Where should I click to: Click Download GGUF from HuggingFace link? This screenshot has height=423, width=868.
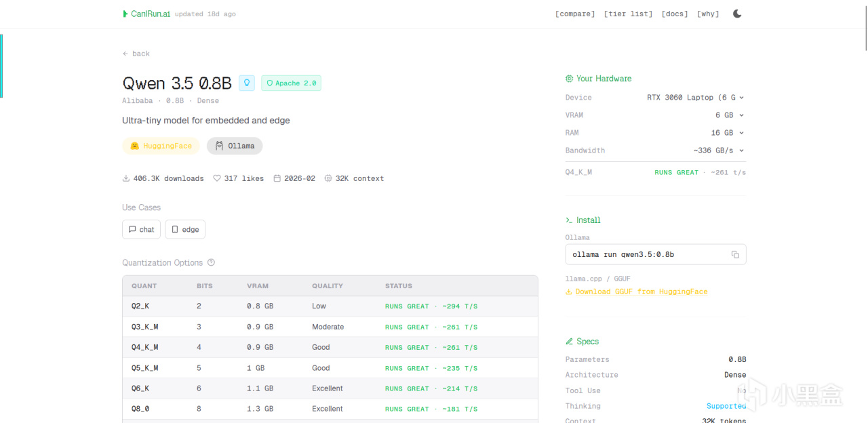coord(636,291)
